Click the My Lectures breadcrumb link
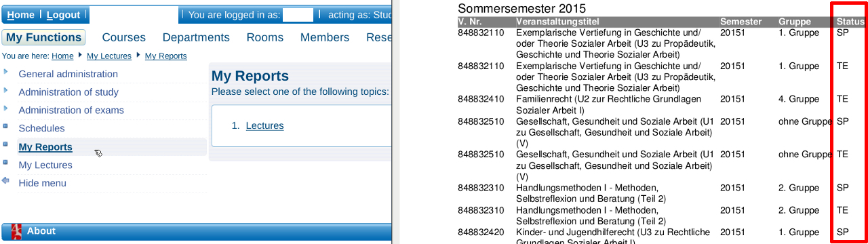868x244 pixels. pos(109,56)
